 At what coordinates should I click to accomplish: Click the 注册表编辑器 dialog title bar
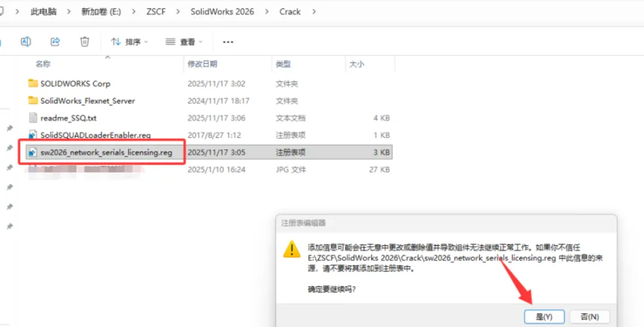point(446,223)
